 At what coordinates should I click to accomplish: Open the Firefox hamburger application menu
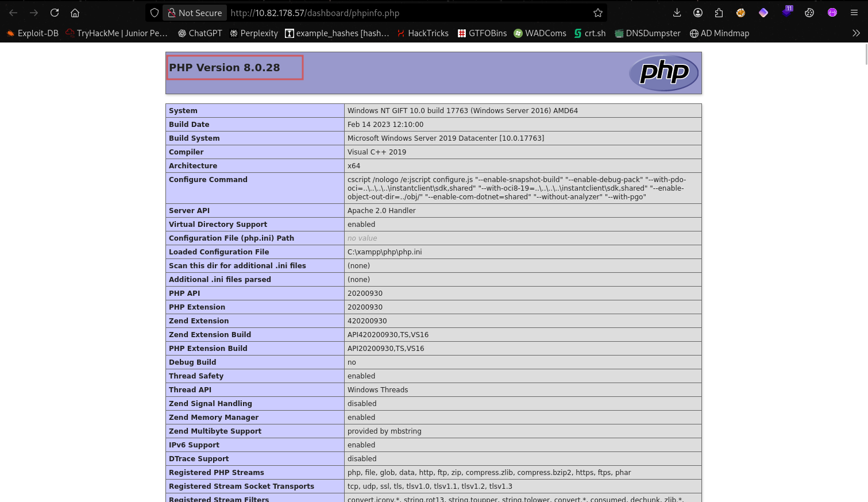pos(854,13)
